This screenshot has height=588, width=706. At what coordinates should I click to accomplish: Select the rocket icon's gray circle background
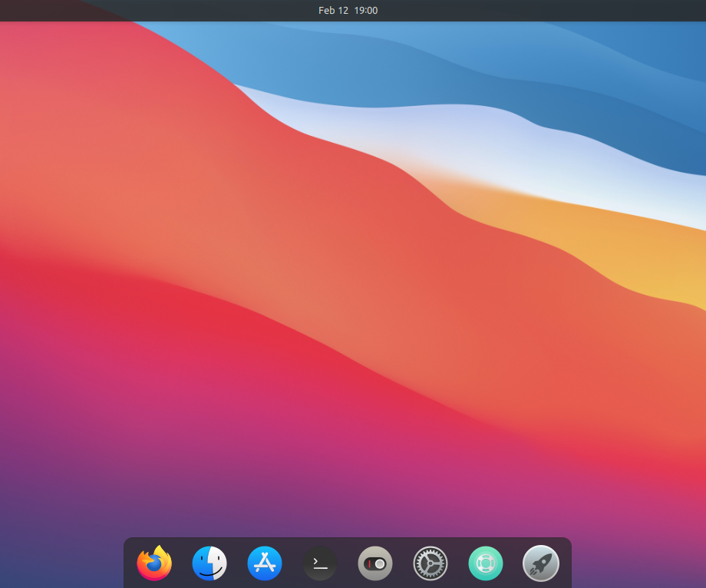pyautogui.click(x=540, y=563)
